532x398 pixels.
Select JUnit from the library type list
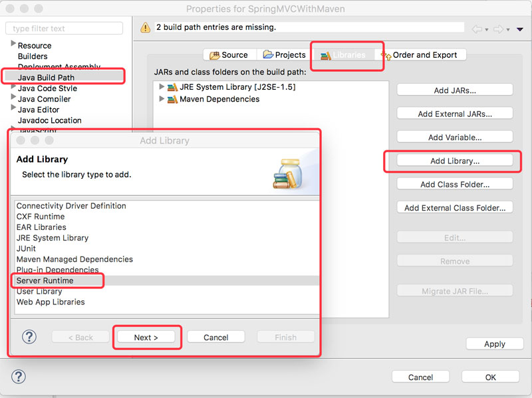point(28,249)
